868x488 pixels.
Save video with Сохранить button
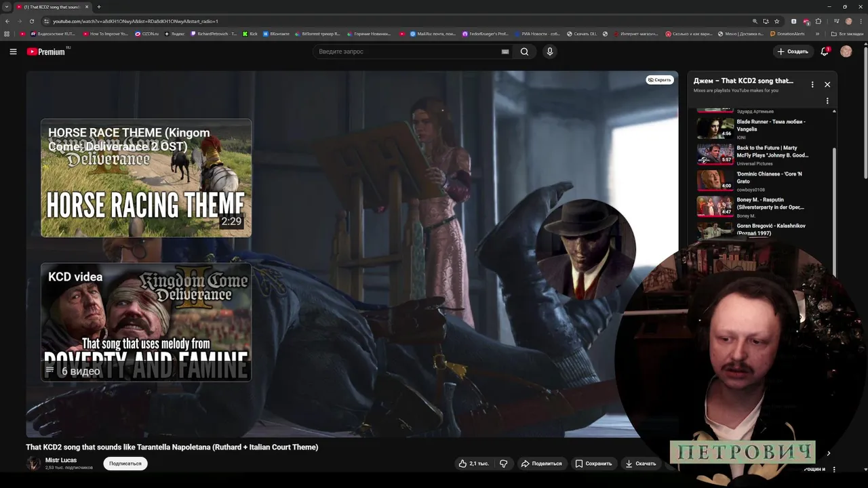593,464
